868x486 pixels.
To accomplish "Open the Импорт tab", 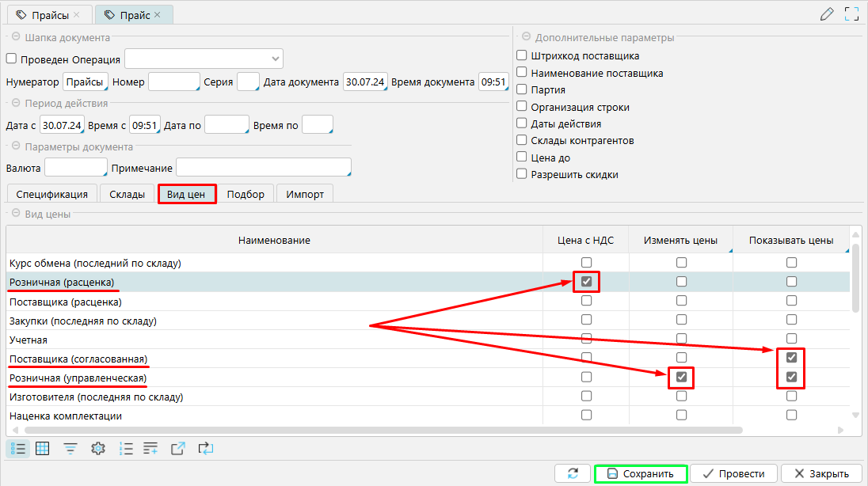I will point(305,194).
